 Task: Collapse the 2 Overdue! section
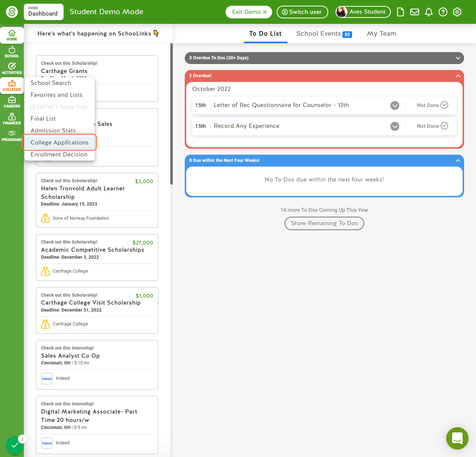(458, 76)
